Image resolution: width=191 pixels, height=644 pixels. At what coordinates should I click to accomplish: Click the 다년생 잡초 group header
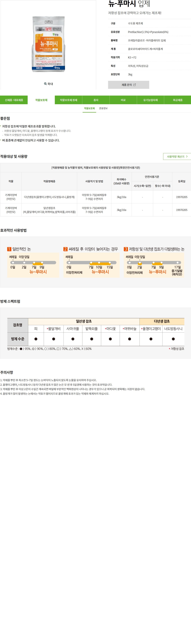tap(162, 321)
